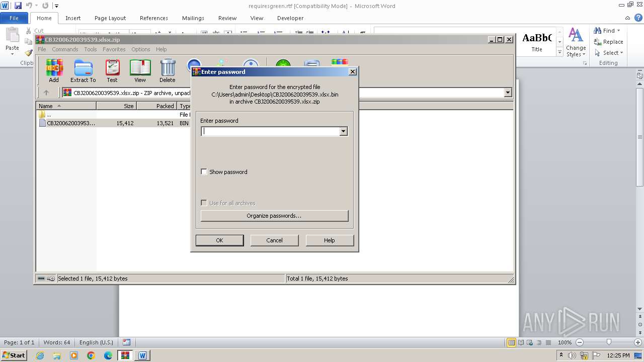This screenshot has height=362, width=644.
Task: Click the network icon in system tray
Action: pyautogui.click(x=585, y=355)
